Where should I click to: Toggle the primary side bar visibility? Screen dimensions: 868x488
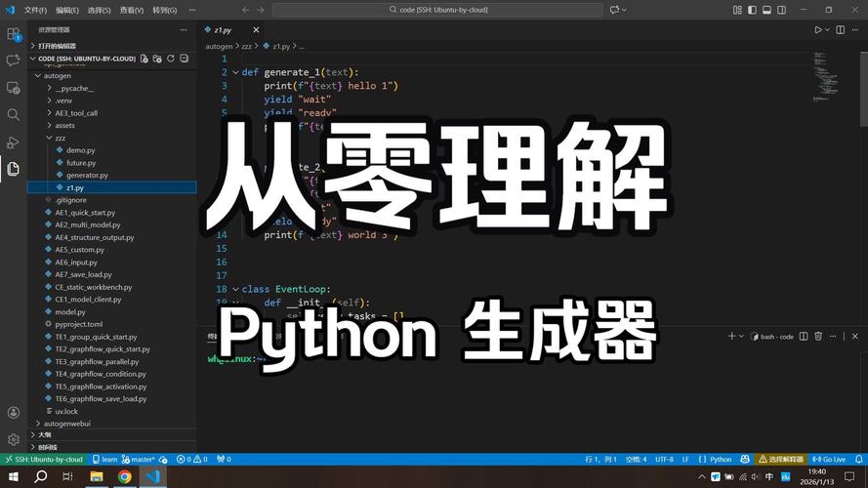753,10
